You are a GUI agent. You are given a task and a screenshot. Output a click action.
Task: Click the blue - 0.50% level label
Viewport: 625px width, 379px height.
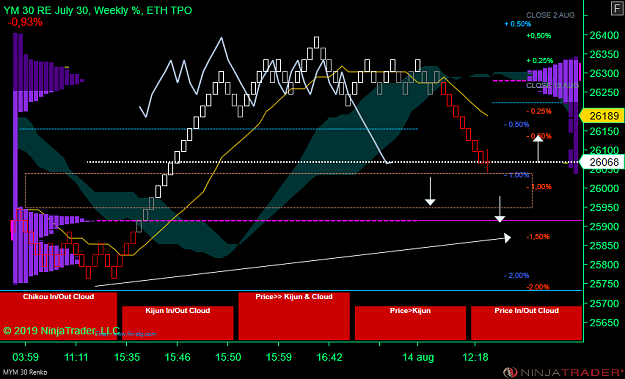click(517, 125)
